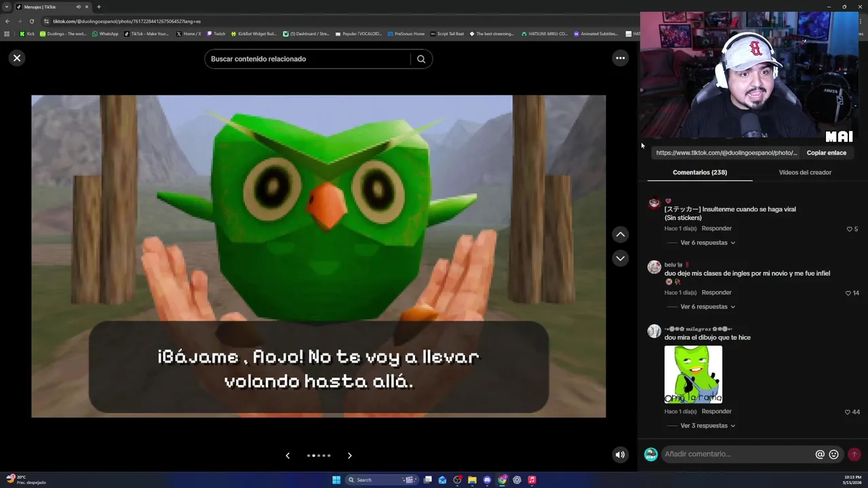
Task: Open Task View from taskbar
Action: point(428,480)
